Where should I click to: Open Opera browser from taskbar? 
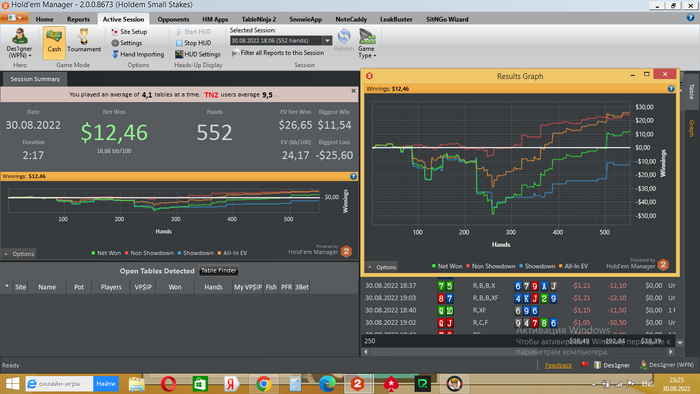168,384
